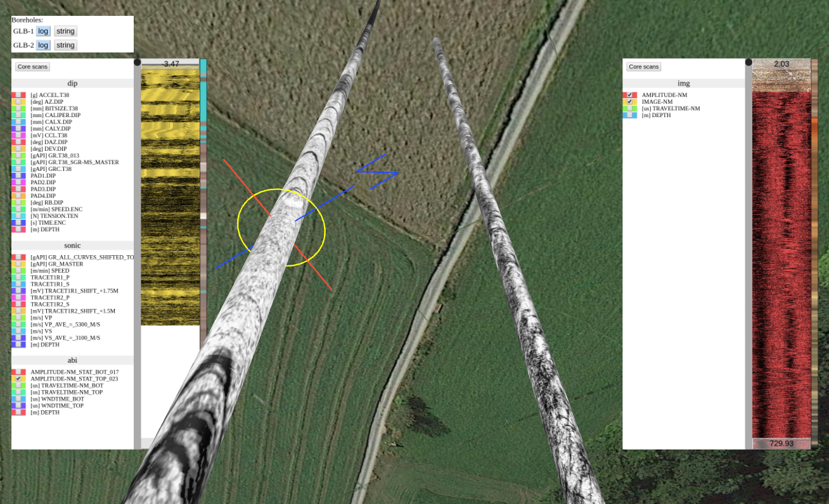Screen dimensions: 829x504
Task: Open Core scans in the left log panel
Action: (x=32, y=66)
